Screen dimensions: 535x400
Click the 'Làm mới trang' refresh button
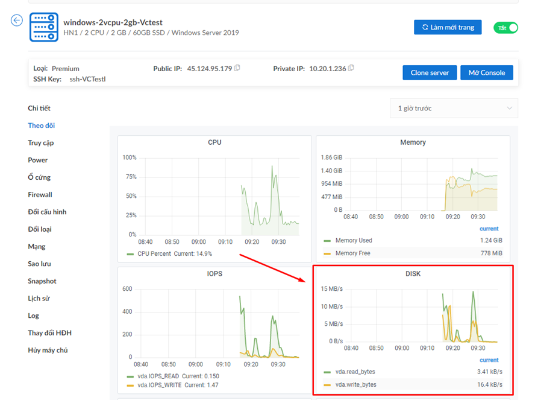pyautogui.click(x=448, y=27)
